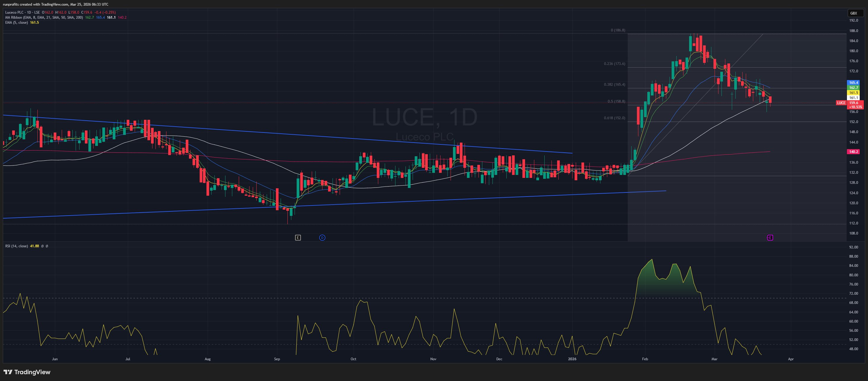Screen dimensions: 868x381
Task: Click the pink 140.2 price axis label
Action: click(853, 152)
